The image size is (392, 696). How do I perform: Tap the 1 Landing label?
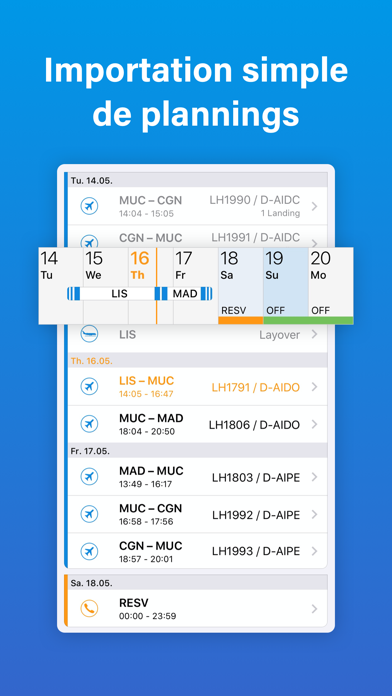click(280, 214)
